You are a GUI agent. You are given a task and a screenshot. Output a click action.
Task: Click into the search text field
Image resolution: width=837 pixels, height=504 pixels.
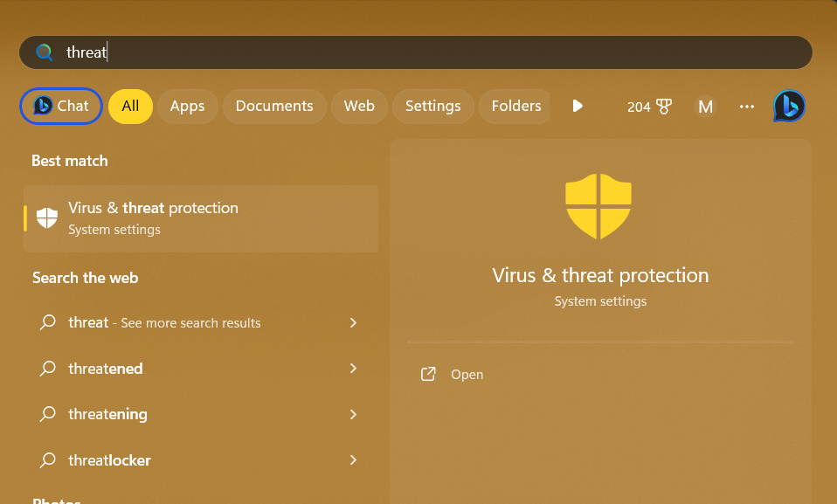click(437, 52)
